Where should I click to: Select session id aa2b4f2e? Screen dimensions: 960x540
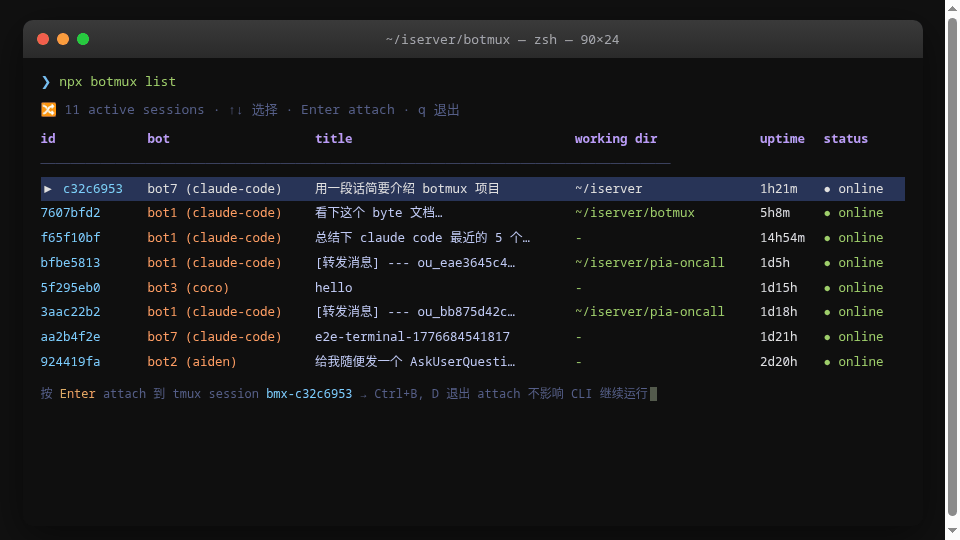click(70, 337)
